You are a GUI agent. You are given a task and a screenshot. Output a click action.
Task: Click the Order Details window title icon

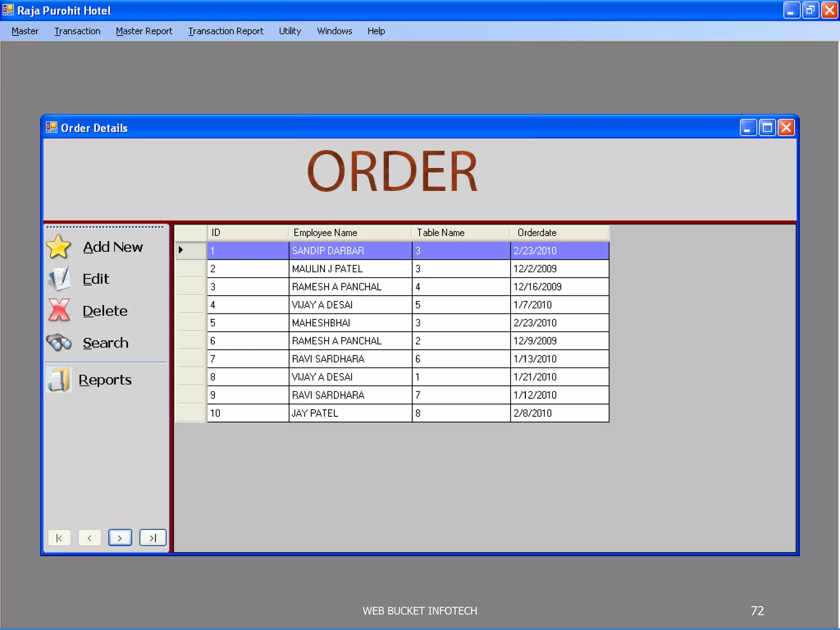point(52,128)
